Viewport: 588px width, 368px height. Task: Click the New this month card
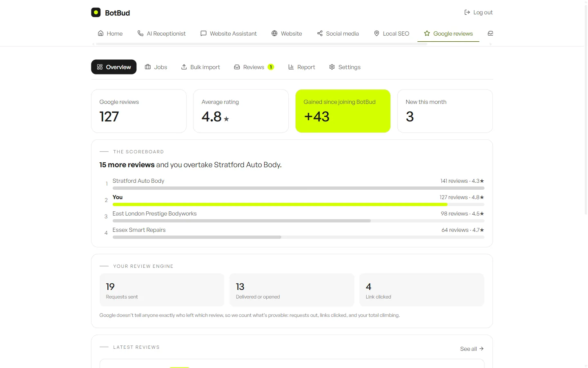click(445, 111)
